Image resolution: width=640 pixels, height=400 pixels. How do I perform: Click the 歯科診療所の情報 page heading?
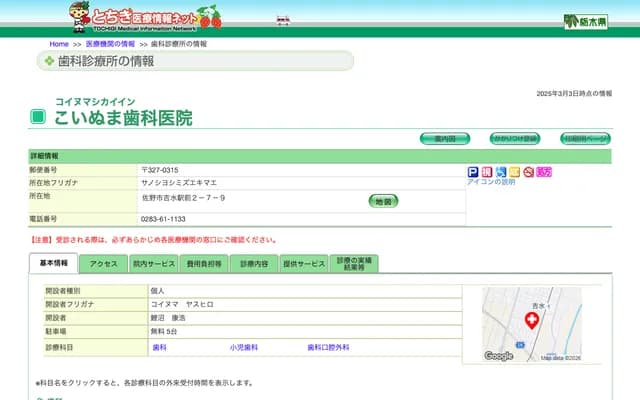(x=106, y=61)
